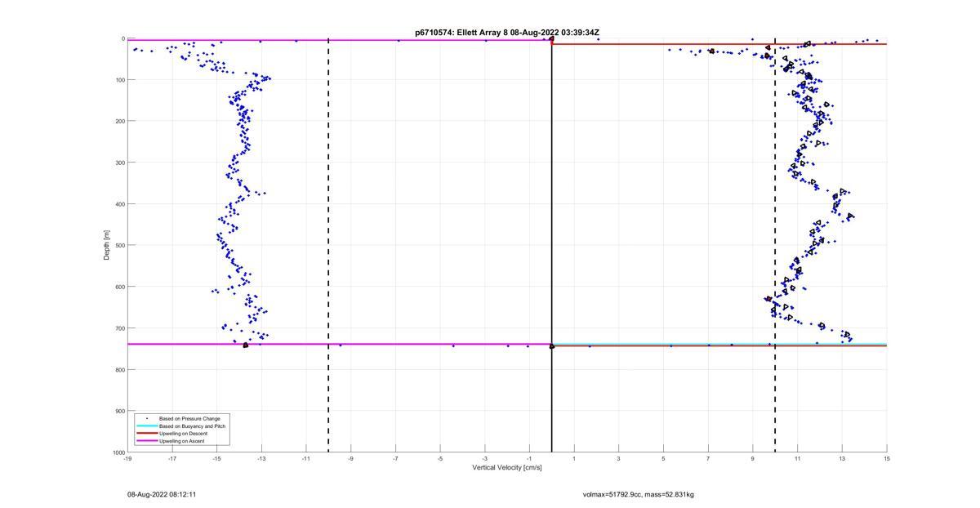Click x-axis tick label '-3'
Screen dimensions: 980x508
click(485, 459)
